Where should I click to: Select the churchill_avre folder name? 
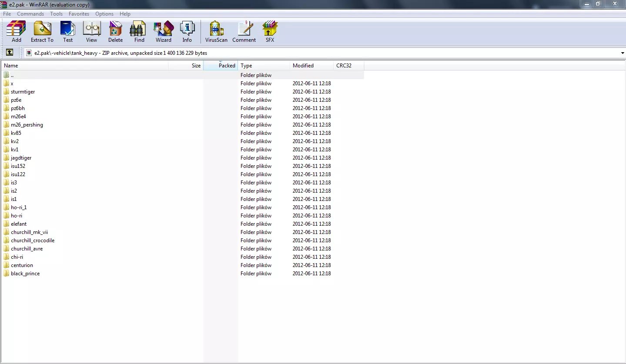27,249
